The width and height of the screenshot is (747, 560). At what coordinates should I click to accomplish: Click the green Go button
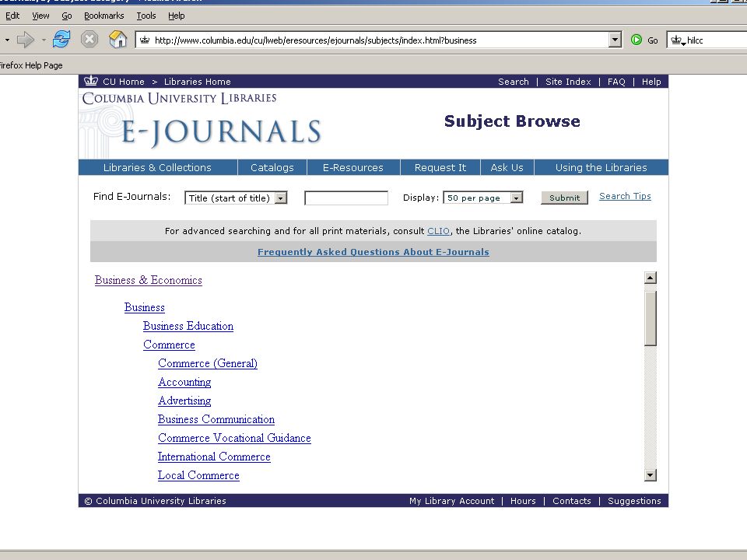click(644, 40)
